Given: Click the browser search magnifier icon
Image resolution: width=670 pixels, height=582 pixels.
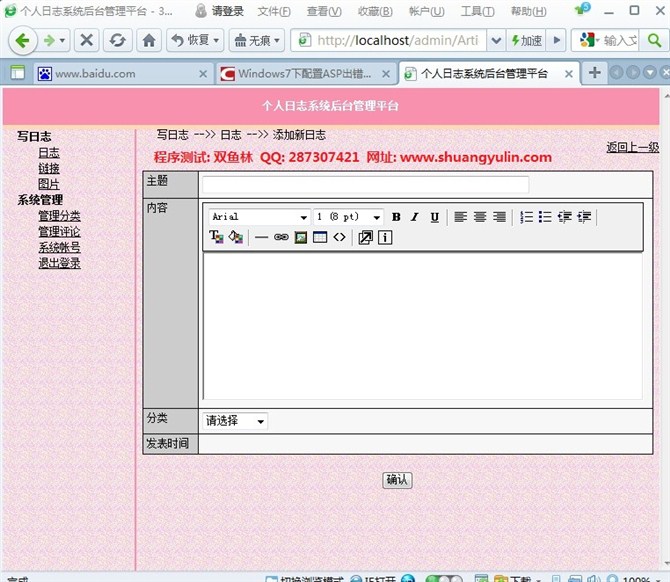Looking at the screenshot, I should coord(654,41).
